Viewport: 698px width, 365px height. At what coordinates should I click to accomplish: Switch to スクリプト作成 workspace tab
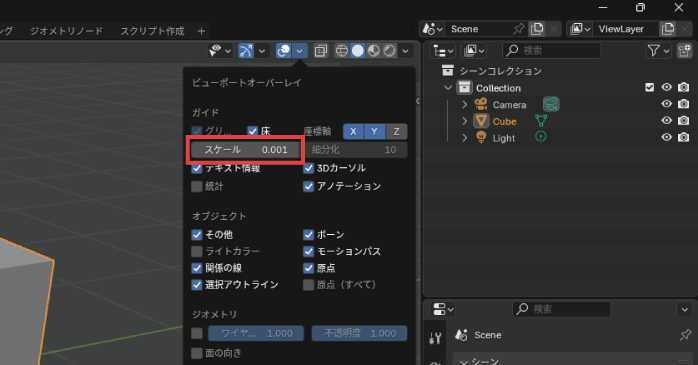coord(152,31)
